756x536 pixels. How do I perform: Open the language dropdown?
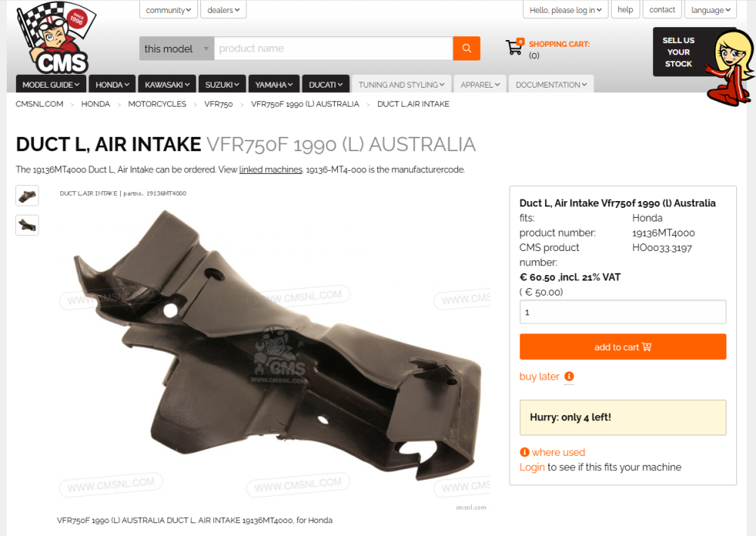[x=710, y=10]
